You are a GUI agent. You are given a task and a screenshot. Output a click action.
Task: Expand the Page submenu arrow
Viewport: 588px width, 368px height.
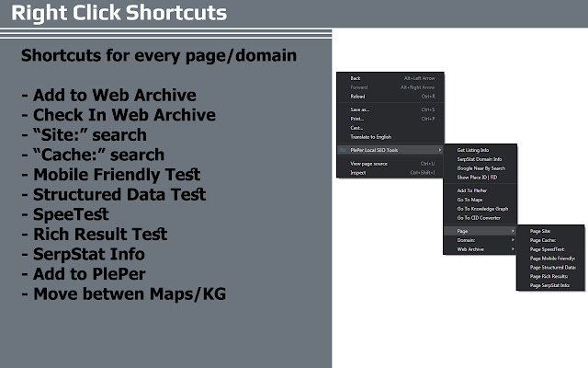pyautogui.click(x=513, y=231)
